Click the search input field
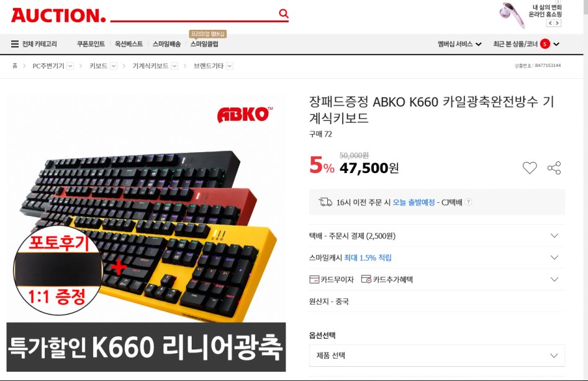588x381 pixels. coord(194,14)
